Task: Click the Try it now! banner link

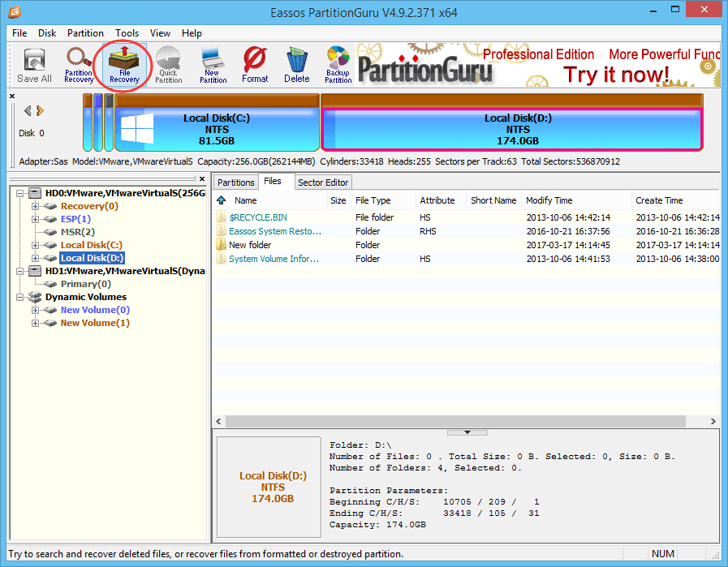Action: (x=616, y=75)
